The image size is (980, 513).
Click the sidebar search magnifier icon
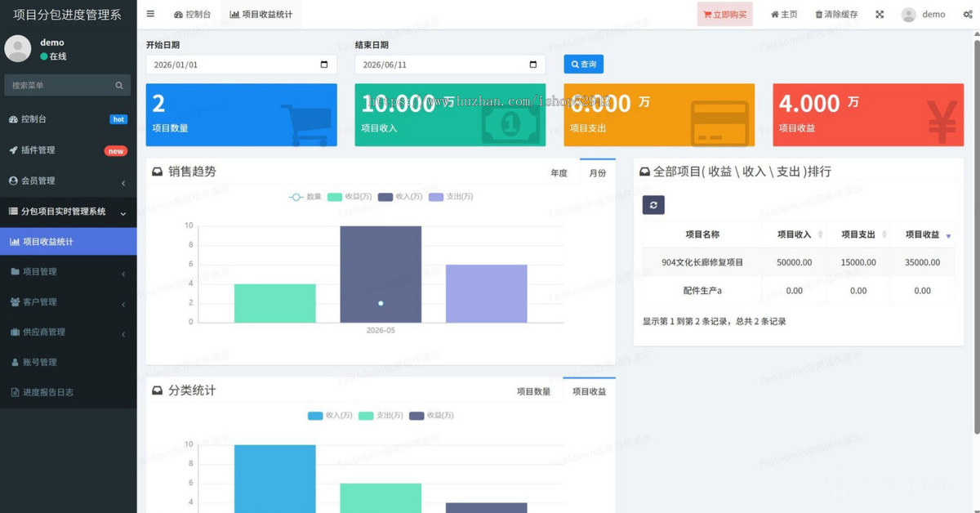pos(119,85)
